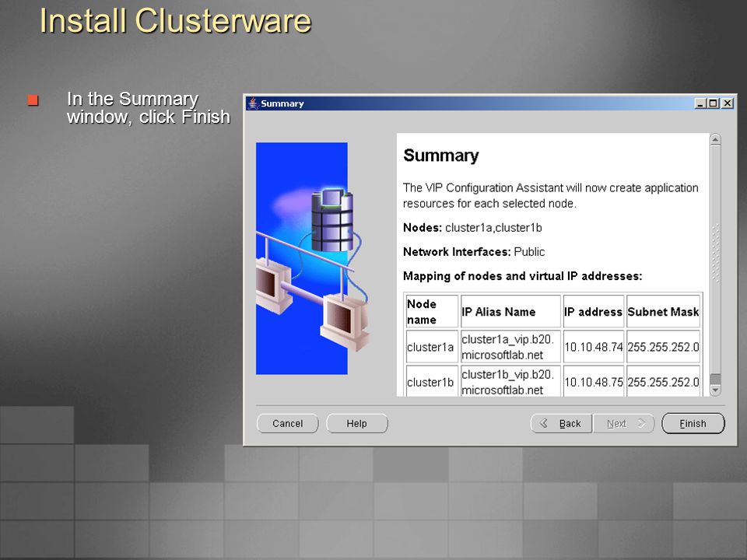Viewport: 747px width, 560px height.
Task: Click the greyed-out Next button
Action: (x=623, y=423)
